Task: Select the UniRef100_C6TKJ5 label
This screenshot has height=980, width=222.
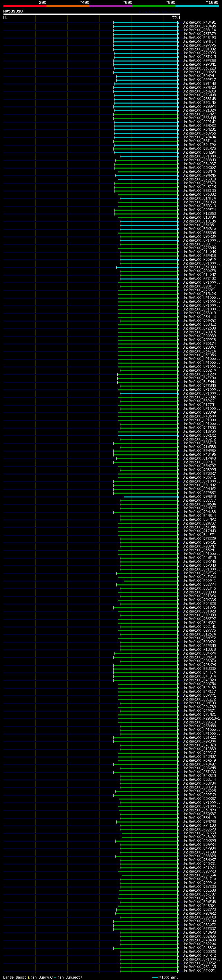Action: click(199, 57)
